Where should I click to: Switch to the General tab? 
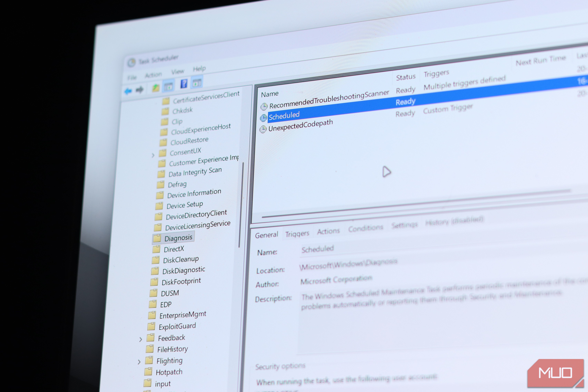point(266,235)
